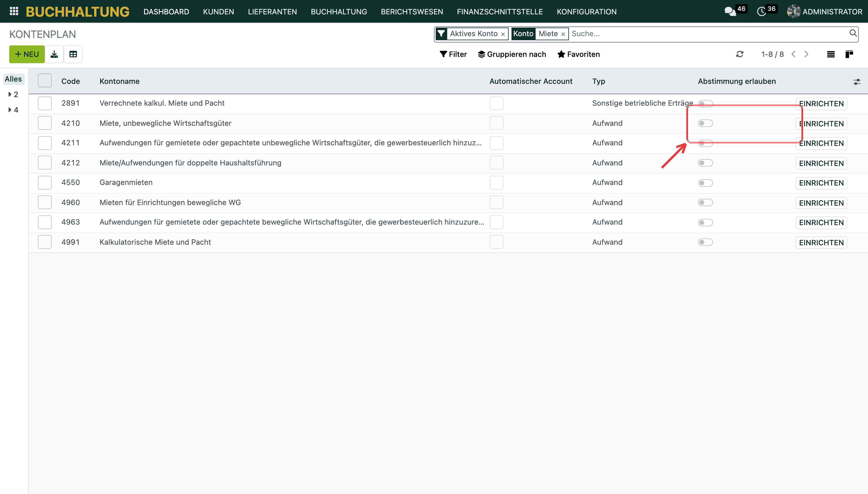Open the Gruppieren nach dropdown
This screenshot has width=868, height=494.
point(512,54)
